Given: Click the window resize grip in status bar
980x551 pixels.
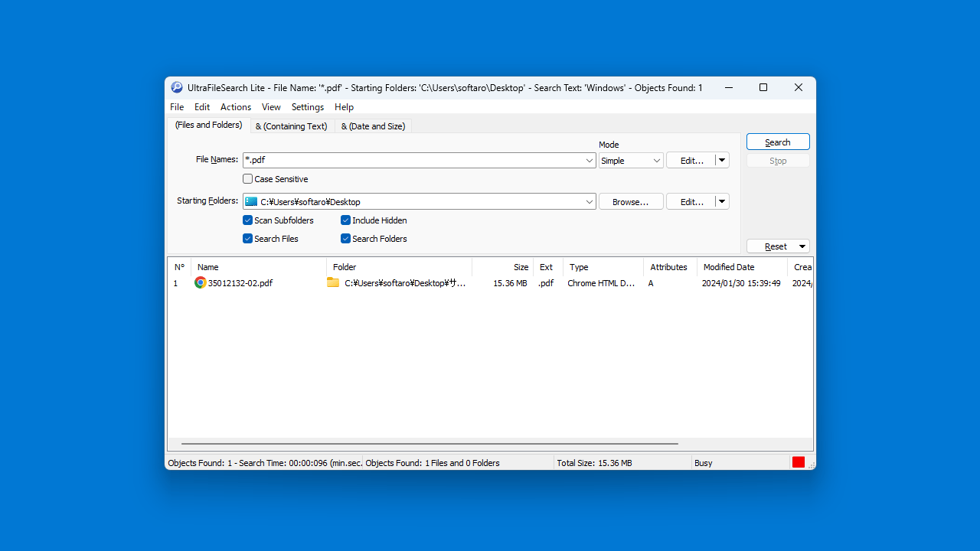Looking at the screenshot, I should (x=811, y=465).
